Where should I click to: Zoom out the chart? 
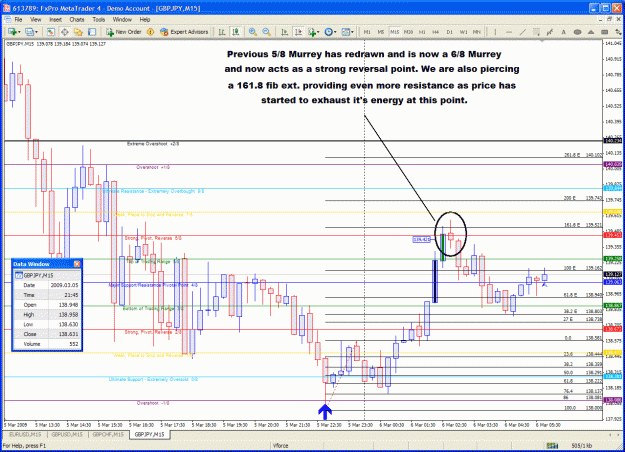pos(267,32)
